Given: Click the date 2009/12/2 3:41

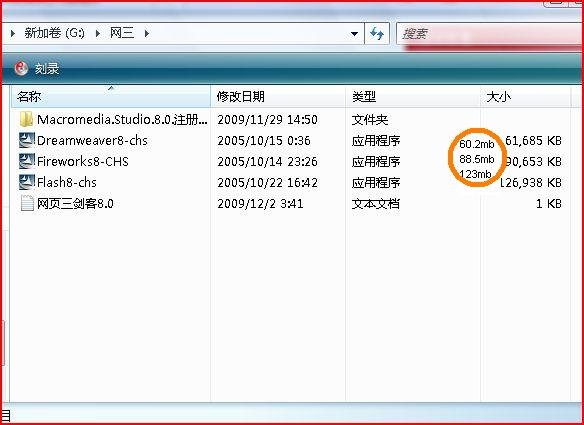Looking at the screenshot, I should pos(260,203).
